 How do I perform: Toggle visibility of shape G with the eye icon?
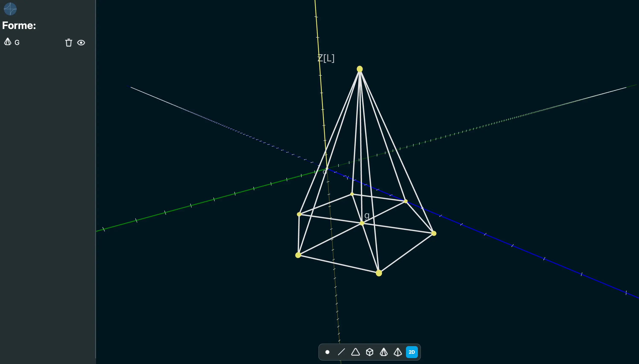point(82,43)
